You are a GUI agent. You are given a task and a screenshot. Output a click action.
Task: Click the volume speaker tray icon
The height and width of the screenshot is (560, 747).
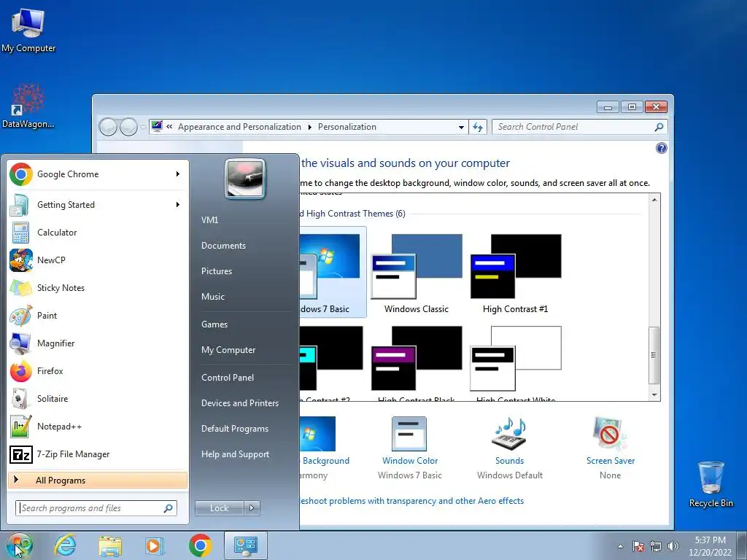[673, 546]
